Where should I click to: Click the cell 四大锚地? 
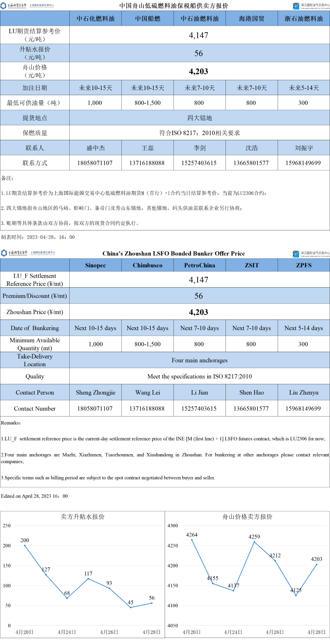click(200, 118)
